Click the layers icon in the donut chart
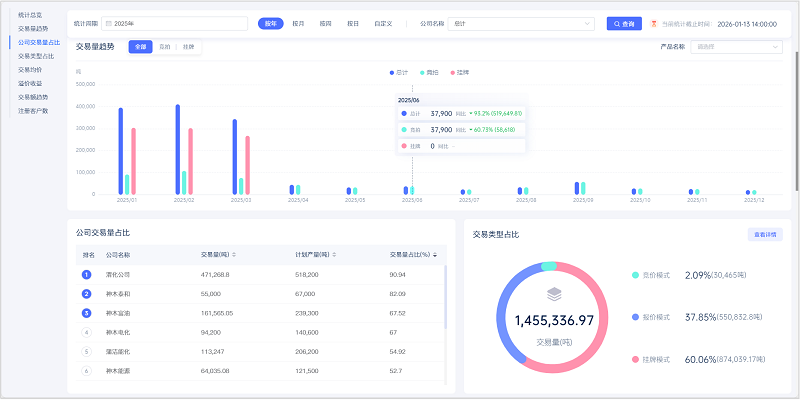Viewport: 800px width, 400px height. (x=552, y=294)
